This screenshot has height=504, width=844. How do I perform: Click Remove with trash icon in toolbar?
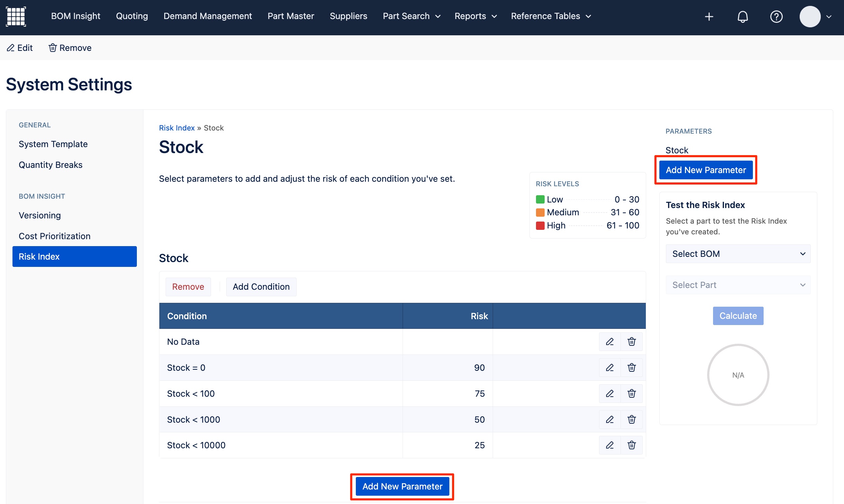coord(70,48)
